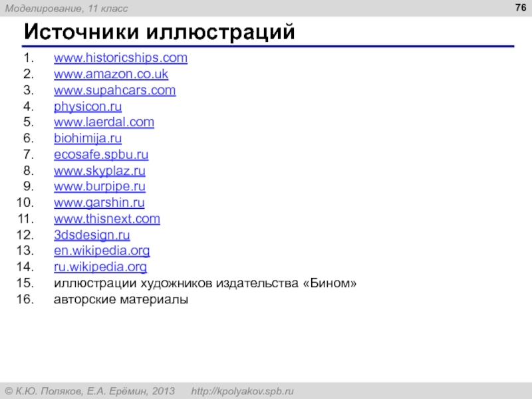Viewport: 532px width, 399px height.
Task: Click the www.thisnext.com link
Action: (107, 219)
